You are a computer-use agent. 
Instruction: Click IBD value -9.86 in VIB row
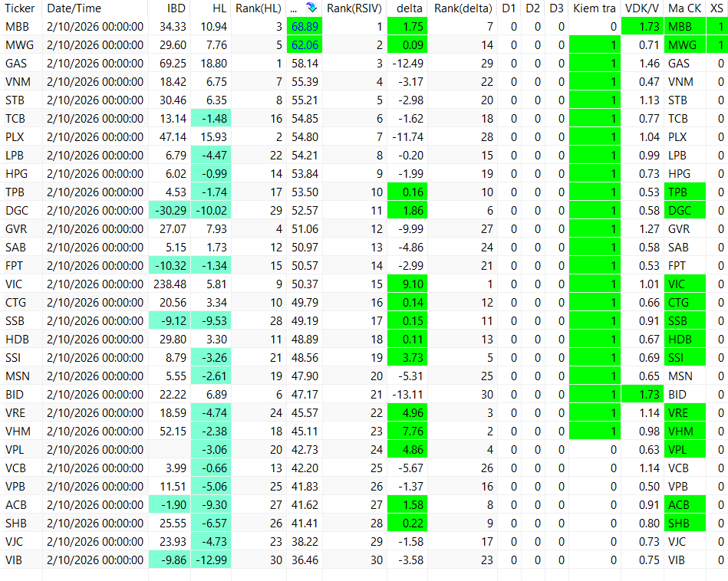[x=170, y=560]
